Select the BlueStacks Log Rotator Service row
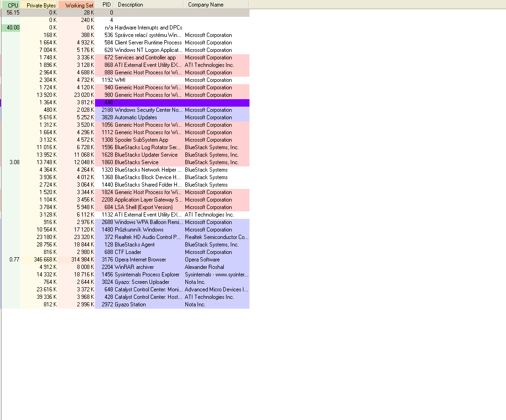Image resolution: width=506 pixels, height=420 pixels. coord(125,147)
